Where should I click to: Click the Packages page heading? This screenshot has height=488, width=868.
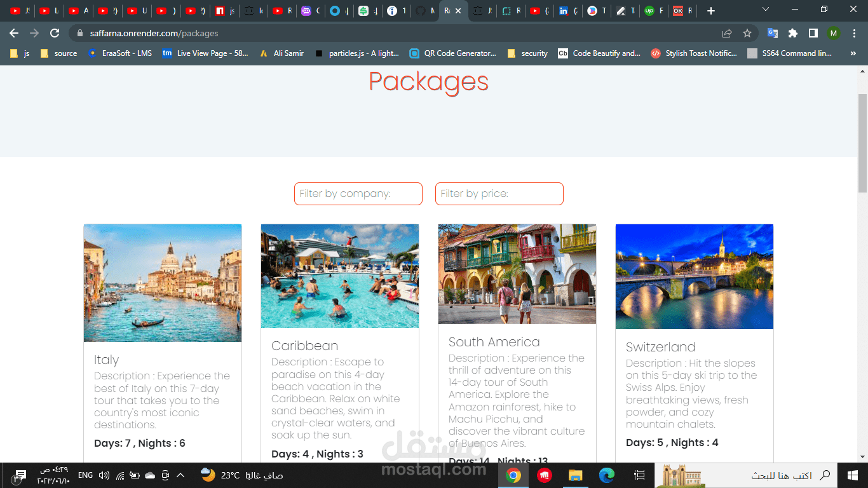pos(429,81)
